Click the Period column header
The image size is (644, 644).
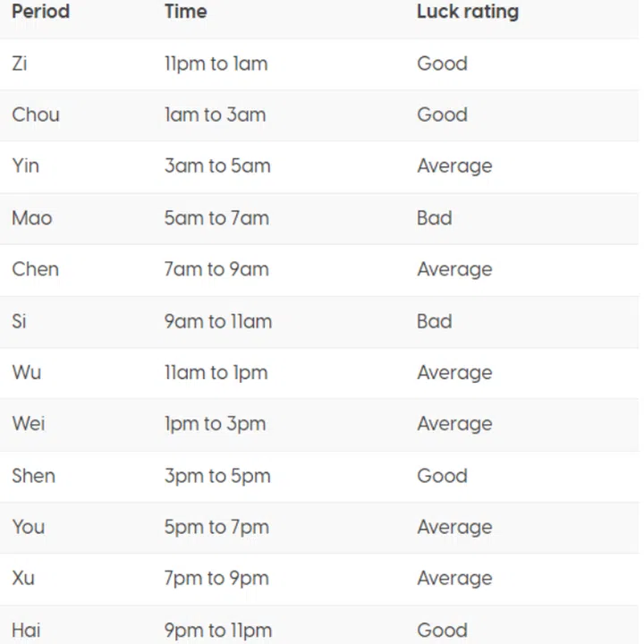(x=40, y=13)
